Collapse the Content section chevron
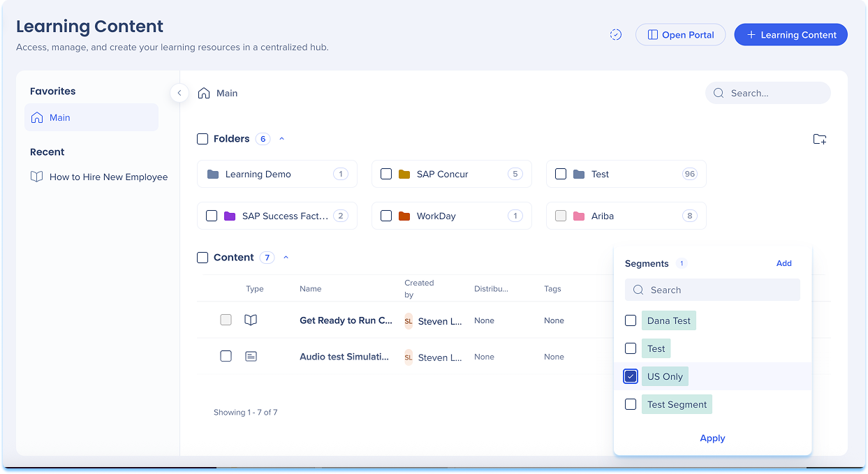This screenshot has width=868, height=474. [x=286, y=258]
